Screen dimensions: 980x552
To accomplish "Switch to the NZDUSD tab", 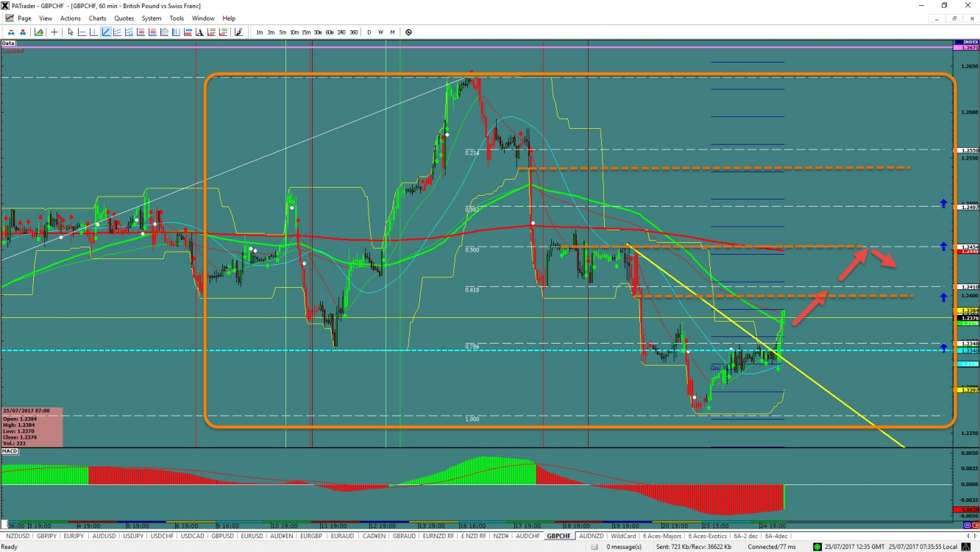I will 18,536.
